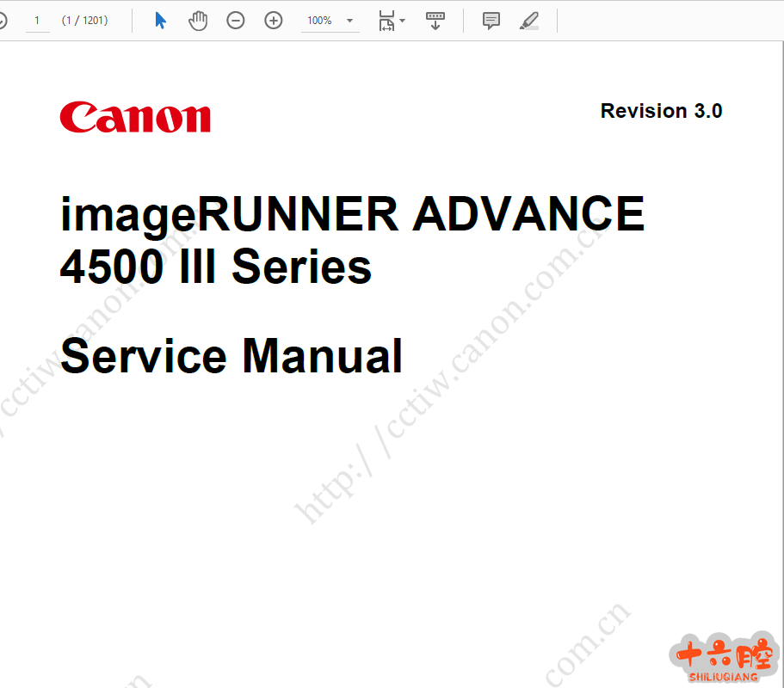Click the imageRUNNER ADVANCE title line
Image resolution: width=784 pixels, height=688 pixels.
352,214
